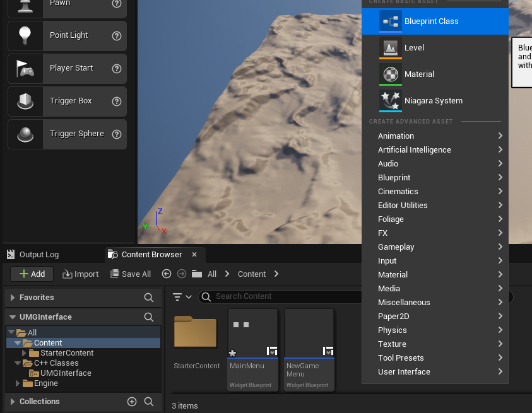Select the Engine folder in tree
Image resolution: width=532 pixels, height=413 pixels.
40,383
